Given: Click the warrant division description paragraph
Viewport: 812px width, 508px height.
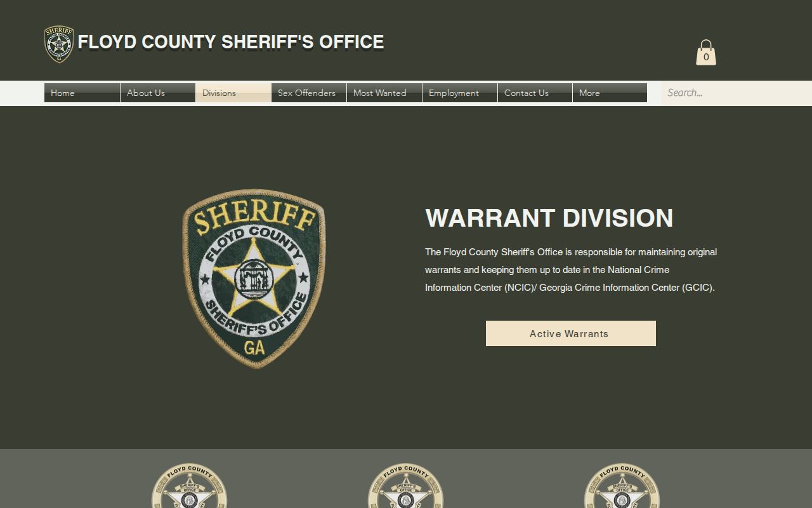Looking at the screenshot, I should coord(571,270).
